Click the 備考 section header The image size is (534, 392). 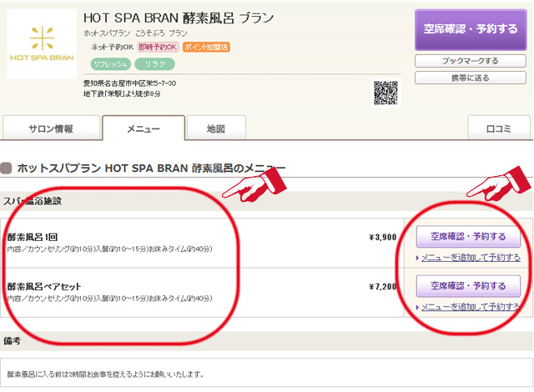pyautogui.click(x=267, y=340)
